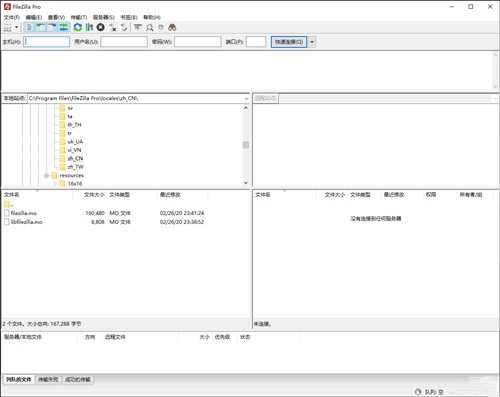Toggle synchronized browsing icon
Image resolution: width=500 pixels, height=397 pixels.
pos(161,27)
